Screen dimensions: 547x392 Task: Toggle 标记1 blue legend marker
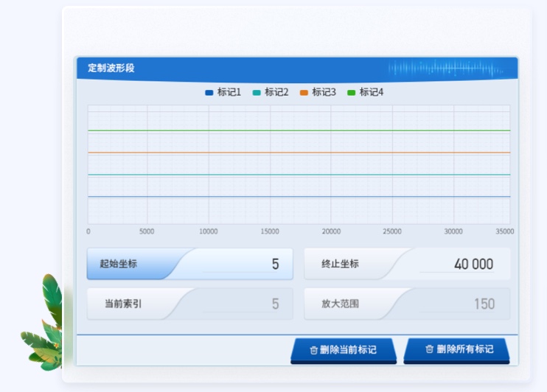coord(209,93)
